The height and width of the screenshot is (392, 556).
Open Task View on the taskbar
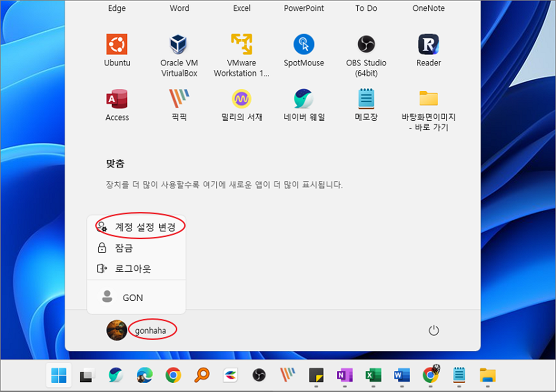pyautogui.click(x=88, y=376)
